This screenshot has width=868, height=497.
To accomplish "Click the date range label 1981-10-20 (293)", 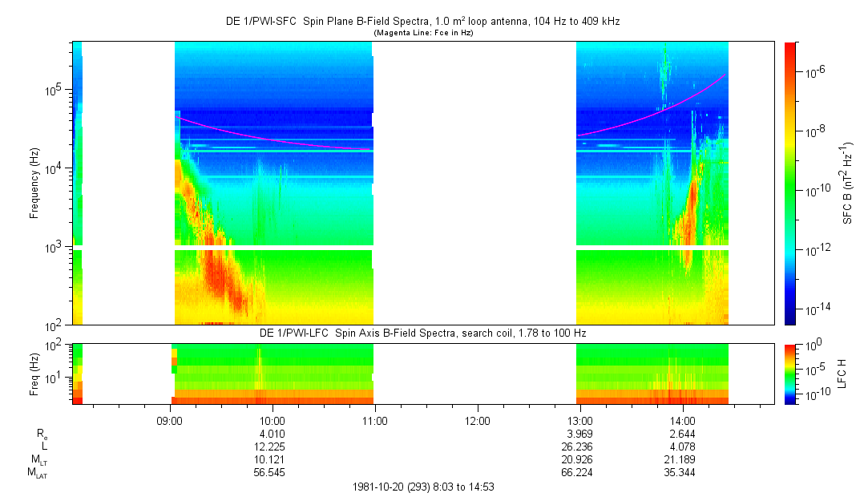I will click(x=428, y=487).
